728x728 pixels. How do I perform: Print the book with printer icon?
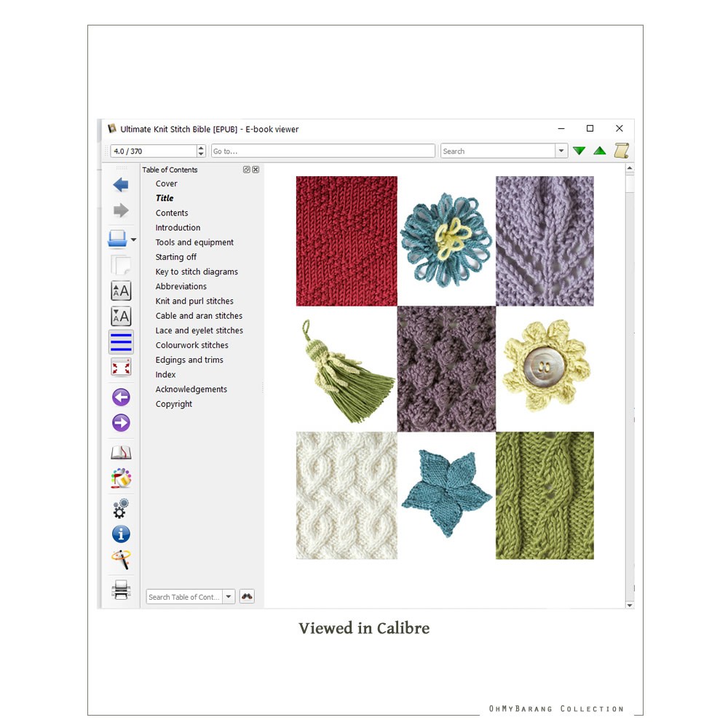121,590
